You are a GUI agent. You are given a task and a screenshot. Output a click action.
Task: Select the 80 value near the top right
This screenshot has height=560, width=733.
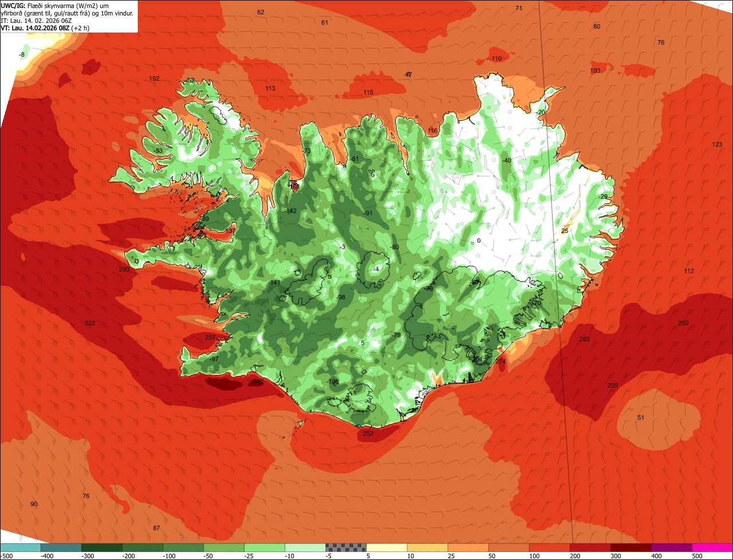[x=597, y=26]
